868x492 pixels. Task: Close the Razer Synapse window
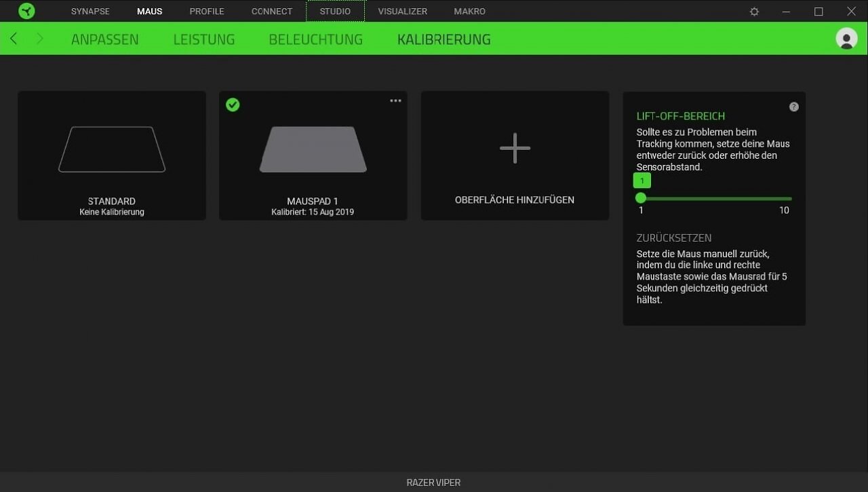[x=851, y=12]
